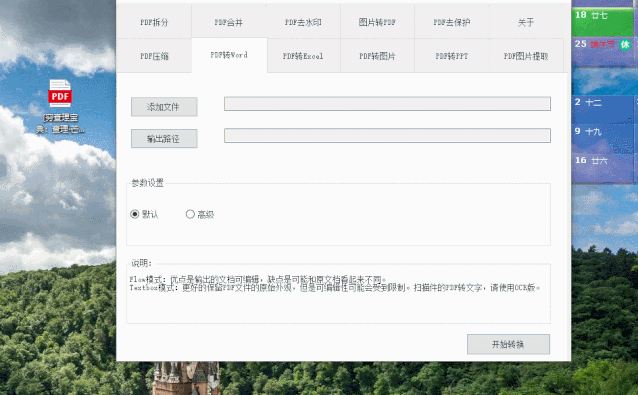Open the PDF去保护 tab
638x395 pixels.
coord(452,22)
